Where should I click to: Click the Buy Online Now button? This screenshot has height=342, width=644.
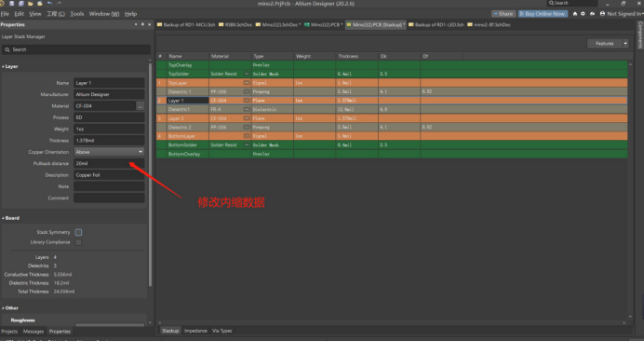(543, 14)
